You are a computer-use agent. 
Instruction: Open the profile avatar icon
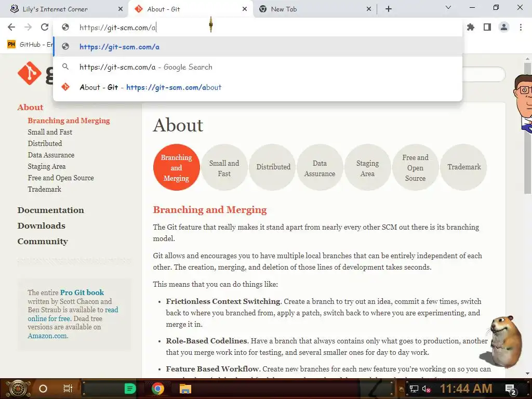coord(504,27)
